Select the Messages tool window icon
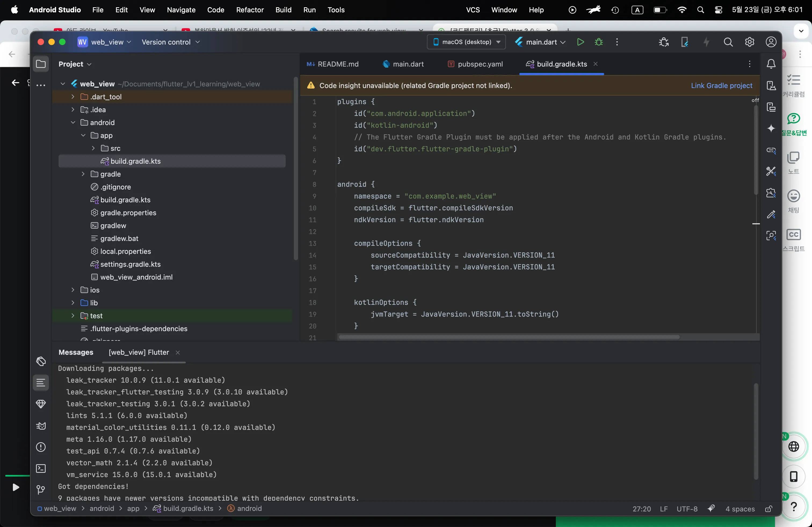The height and width of the screenshot is (527, 812). pos(41,383)
